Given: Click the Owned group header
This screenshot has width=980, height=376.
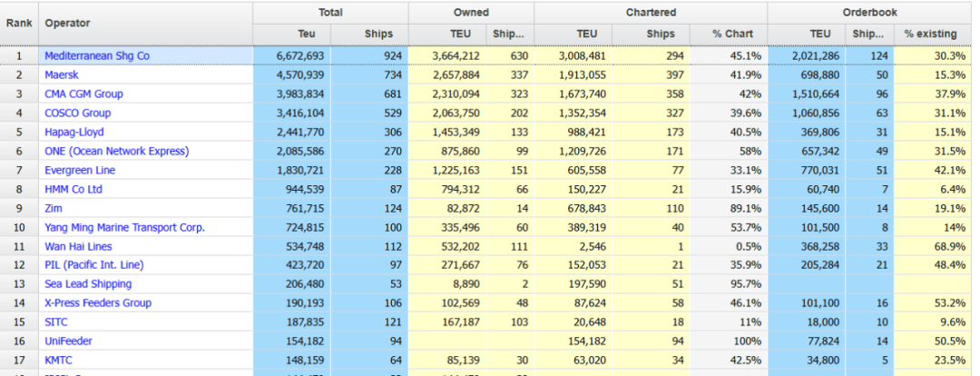Looking at the screenshot, I should click(471, 13).
